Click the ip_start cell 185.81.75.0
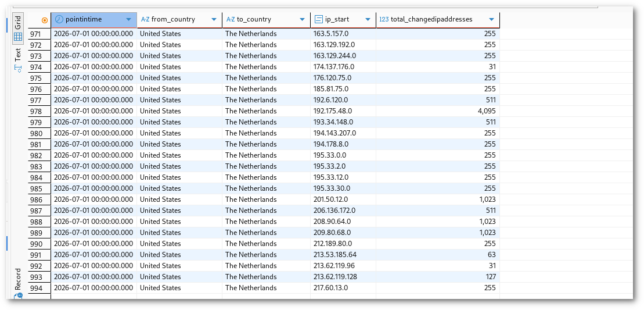The width and height of the screenshot is (644, 310). point(343,89)
